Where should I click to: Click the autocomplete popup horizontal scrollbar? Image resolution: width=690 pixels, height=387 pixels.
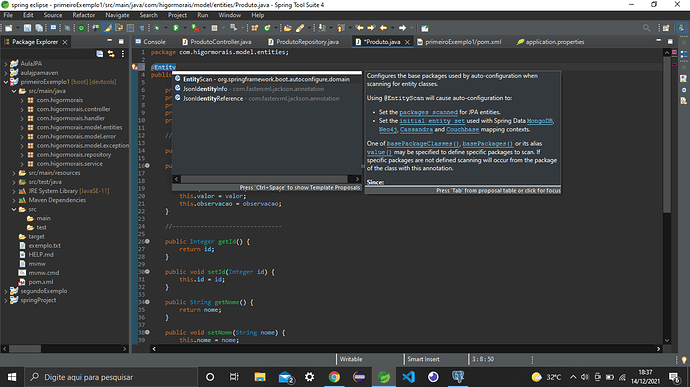click(267, 179)
